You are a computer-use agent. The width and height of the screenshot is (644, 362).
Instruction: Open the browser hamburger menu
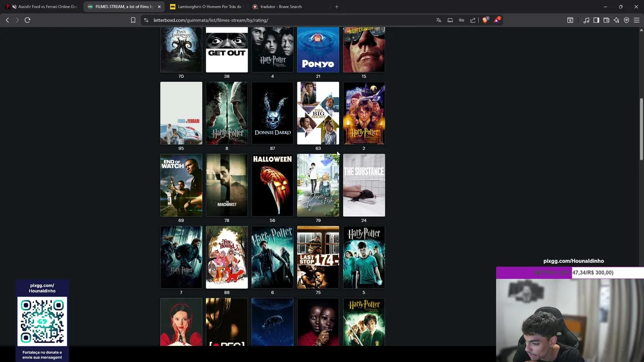(636, 20)
